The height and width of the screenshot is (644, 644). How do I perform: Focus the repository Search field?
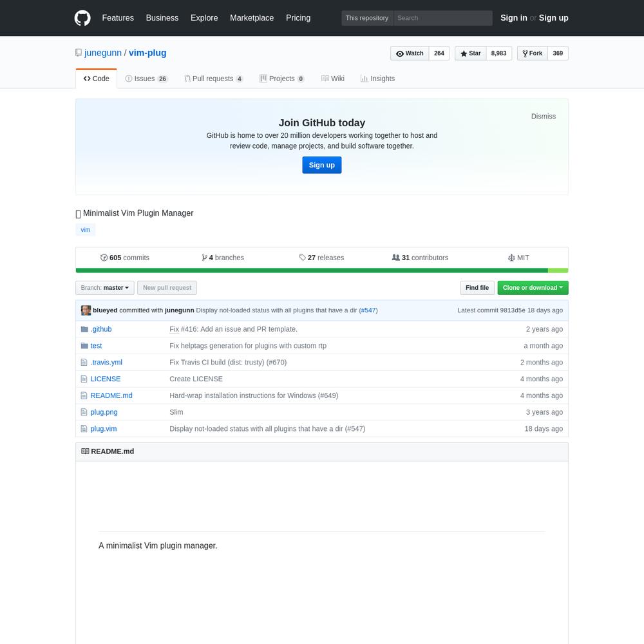click(442, 18)
